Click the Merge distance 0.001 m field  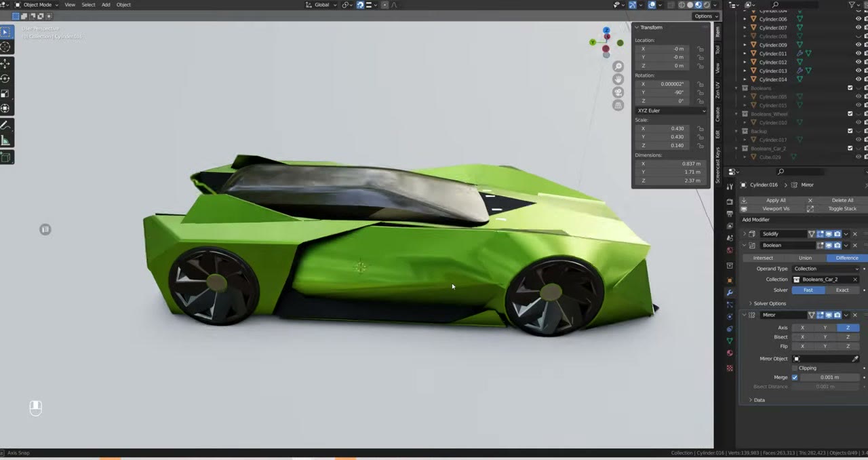(829, 377)
